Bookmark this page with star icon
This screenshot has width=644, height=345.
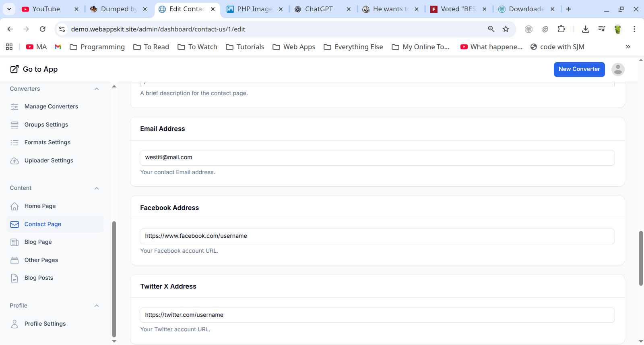pos(506,29)
